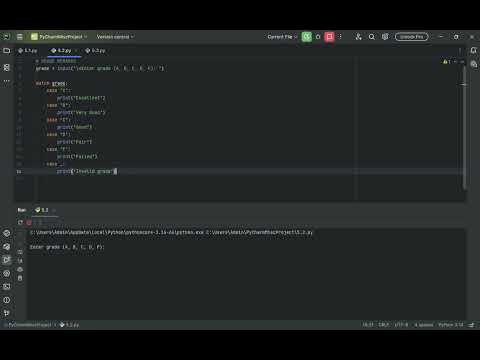Click CRLF line separator in status bar
The image size is (480, 360).
point(384,325)
